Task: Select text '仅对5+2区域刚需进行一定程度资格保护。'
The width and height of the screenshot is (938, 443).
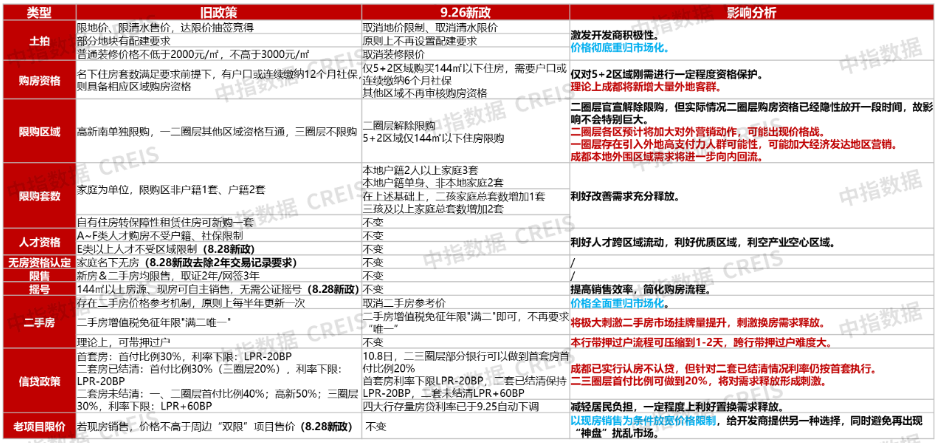Action: [666, 75]
